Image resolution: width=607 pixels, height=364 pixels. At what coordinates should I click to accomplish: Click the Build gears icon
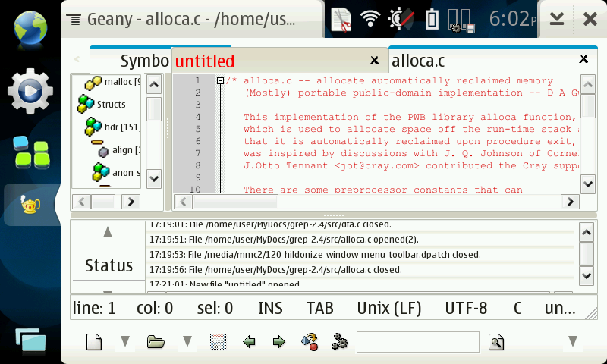pos(339,342)
